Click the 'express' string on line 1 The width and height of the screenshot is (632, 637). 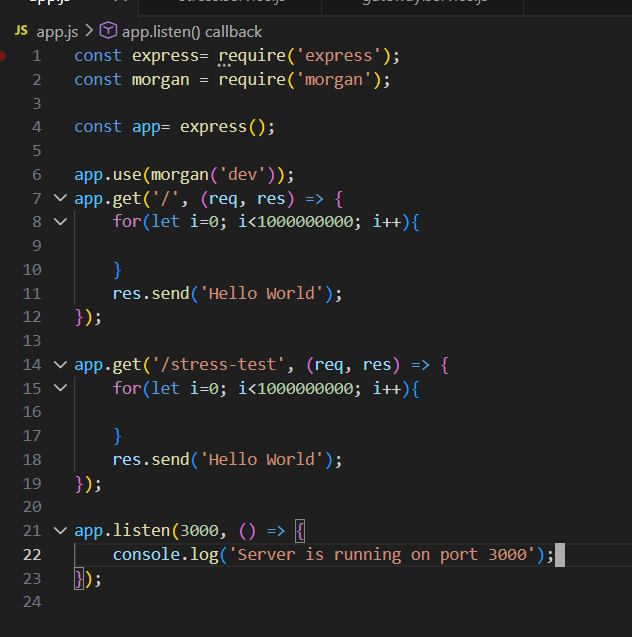339,56
